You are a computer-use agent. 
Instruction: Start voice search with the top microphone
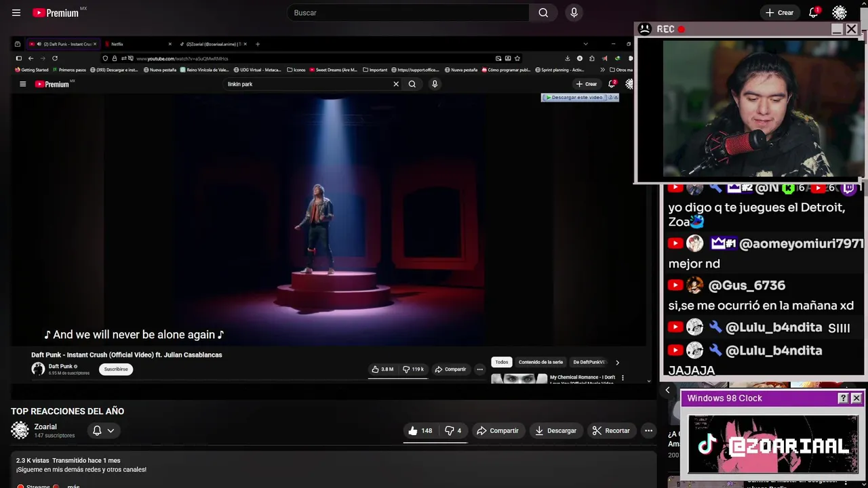(574, 13)
